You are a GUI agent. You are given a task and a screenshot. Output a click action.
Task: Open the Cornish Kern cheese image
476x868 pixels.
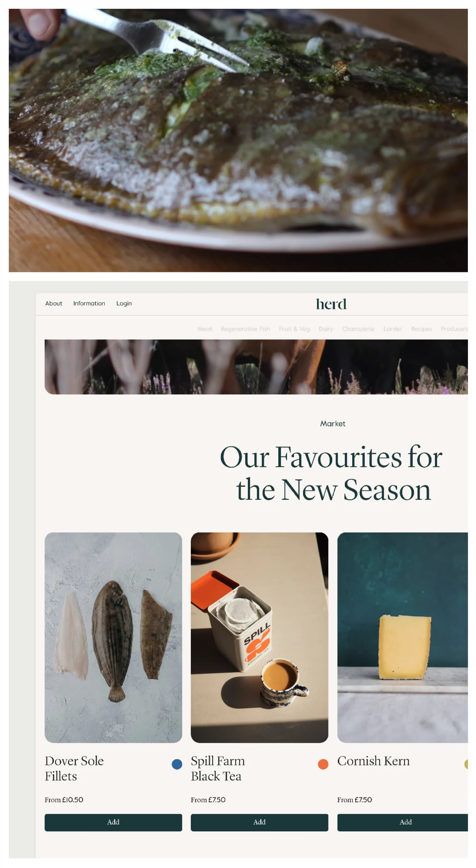click(x=402, y=637)
